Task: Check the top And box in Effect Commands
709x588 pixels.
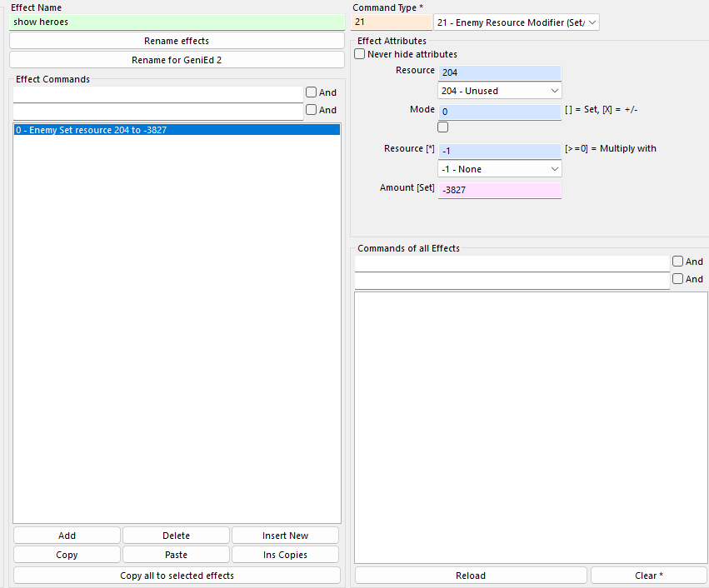Action: [x=311, y=92]
